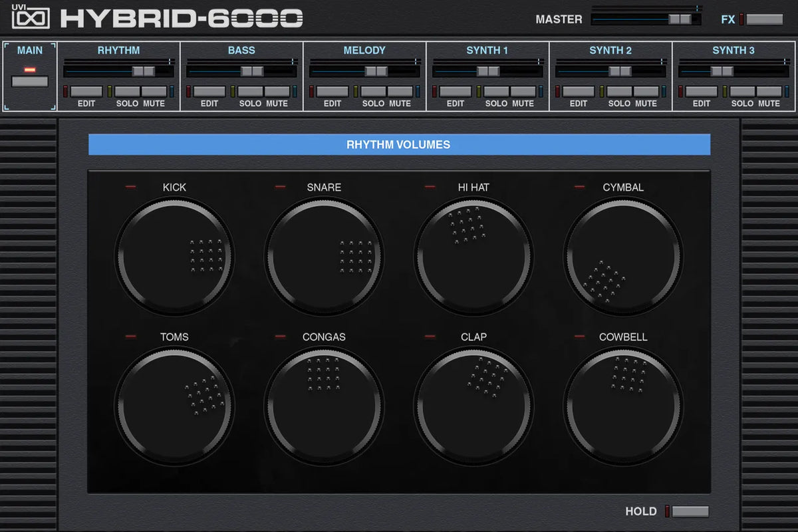
Task: Click the HI HAT volume knob
Action: tap(473, 256)
